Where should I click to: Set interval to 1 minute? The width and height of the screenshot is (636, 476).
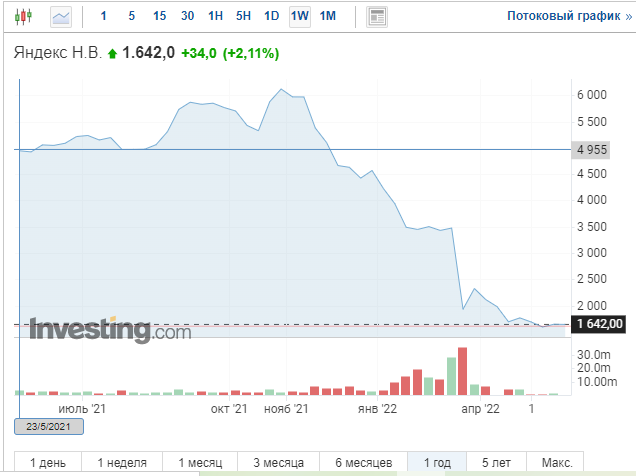click(103, 16)
